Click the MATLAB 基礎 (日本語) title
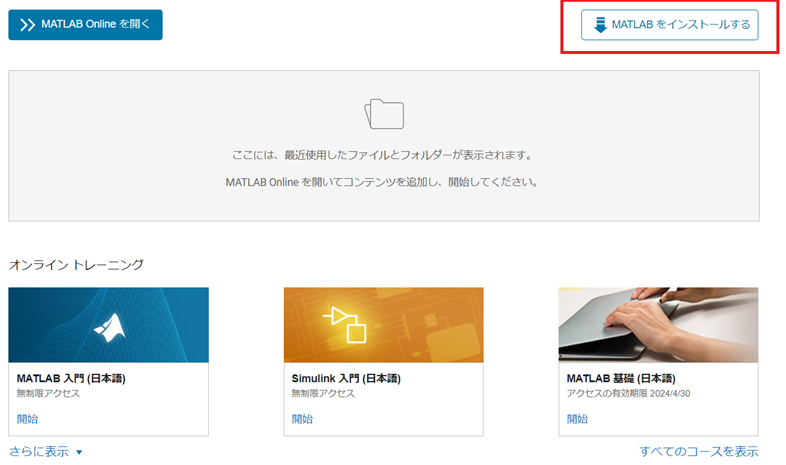 point(621,378)
